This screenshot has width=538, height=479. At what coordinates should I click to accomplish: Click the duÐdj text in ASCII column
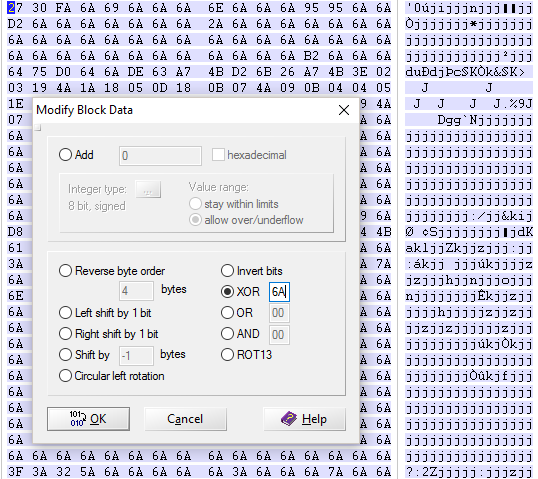coord(426,72)
